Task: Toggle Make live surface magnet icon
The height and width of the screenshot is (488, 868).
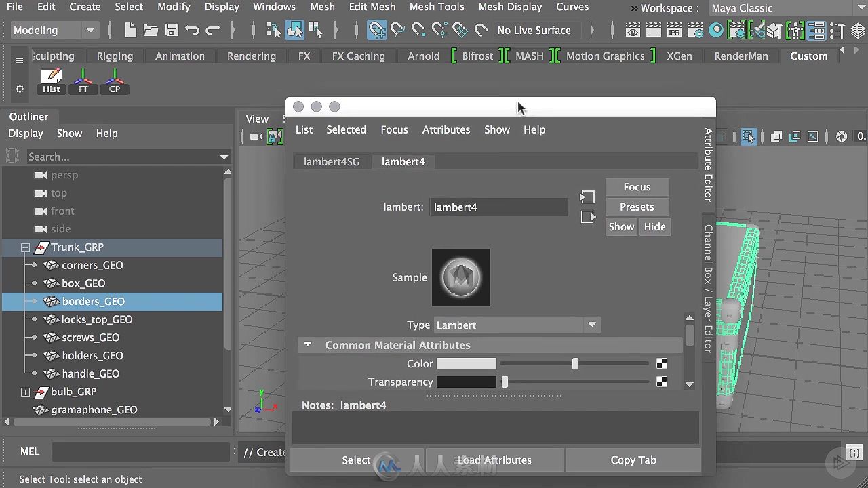Action: pos(481,30)
